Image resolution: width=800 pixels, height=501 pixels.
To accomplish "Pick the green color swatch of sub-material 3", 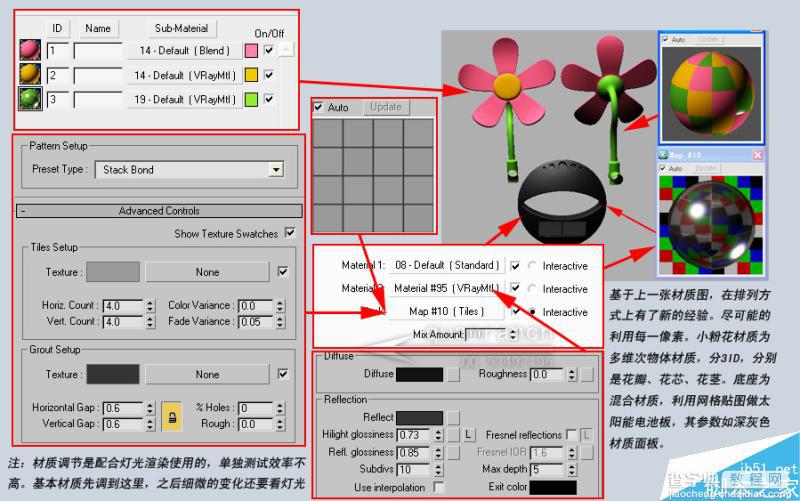I will (x=251, y=99).
